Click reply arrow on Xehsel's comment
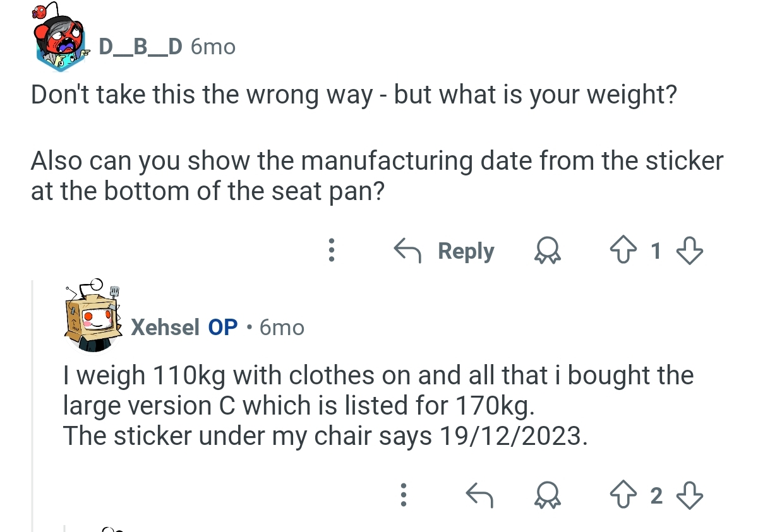758x532 pixels. point(479,496)
